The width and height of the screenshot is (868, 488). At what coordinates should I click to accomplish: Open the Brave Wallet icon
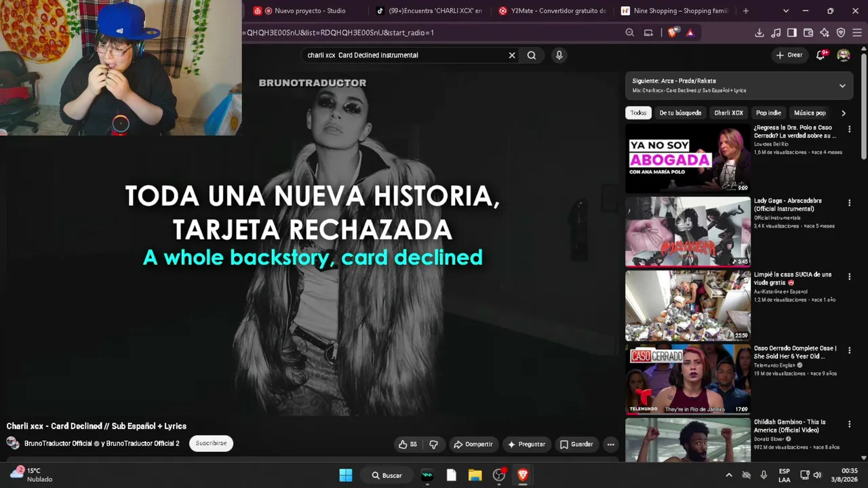808,33
